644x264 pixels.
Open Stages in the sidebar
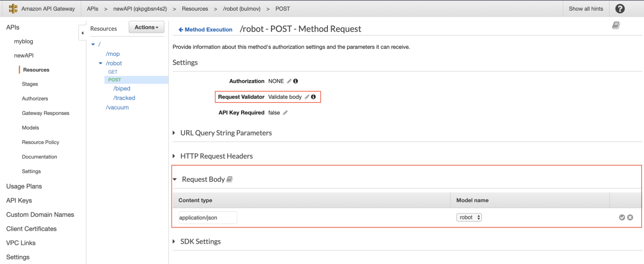point(30,84)
